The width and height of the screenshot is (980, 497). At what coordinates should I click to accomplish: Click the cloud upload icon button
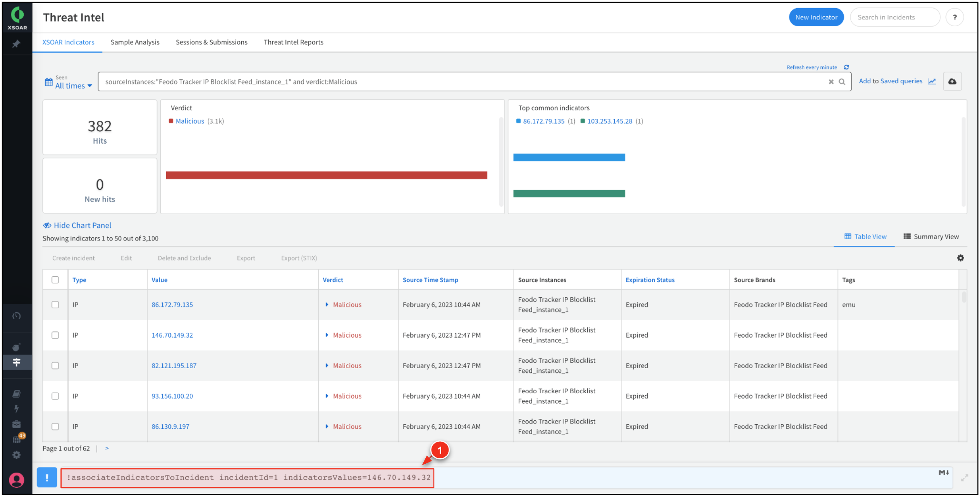point(952,81)
